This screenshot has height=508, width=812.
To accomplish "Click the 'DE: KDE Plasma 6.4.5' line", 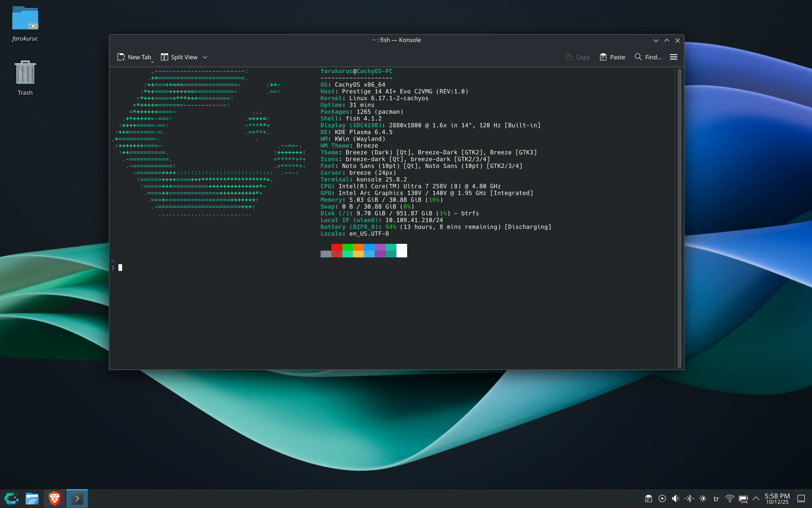I will 356,132.
